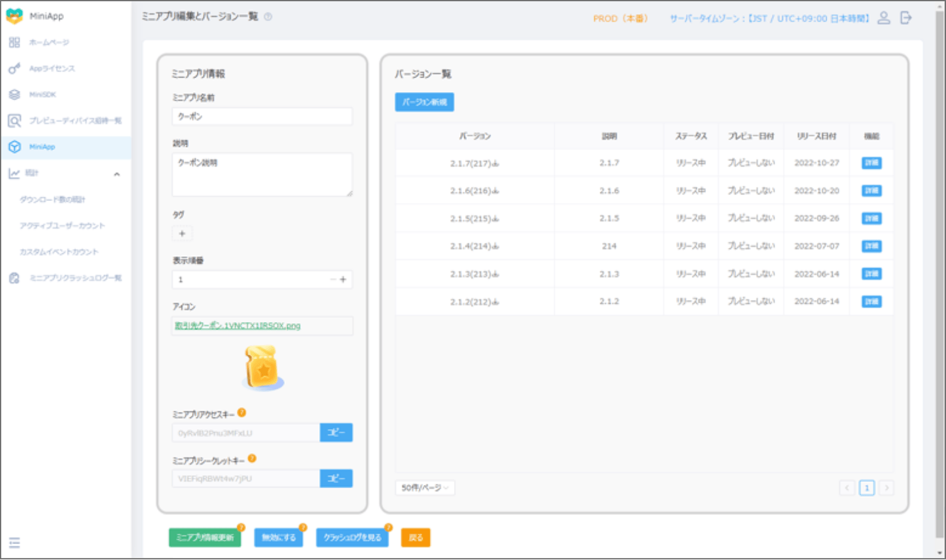Open the icon PNG file link
Image resolution: width=946 pixels, height=560 pixels.
[237, 326]
